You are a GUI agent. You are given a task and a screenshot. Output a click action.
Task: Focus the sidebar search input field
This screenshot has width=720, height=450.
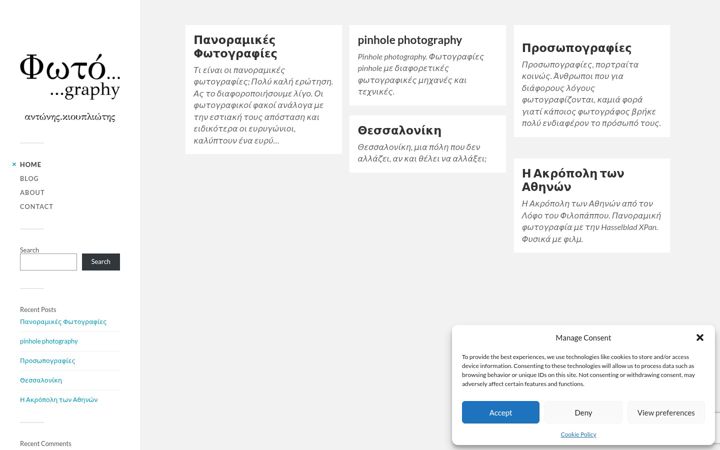click(x=48, y=262)
